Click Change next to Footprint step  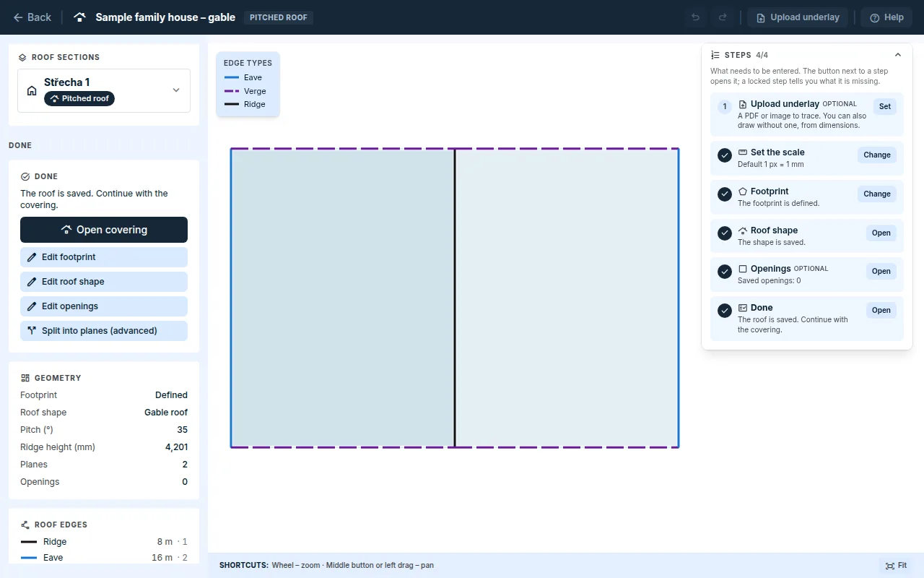coord(877,194)
